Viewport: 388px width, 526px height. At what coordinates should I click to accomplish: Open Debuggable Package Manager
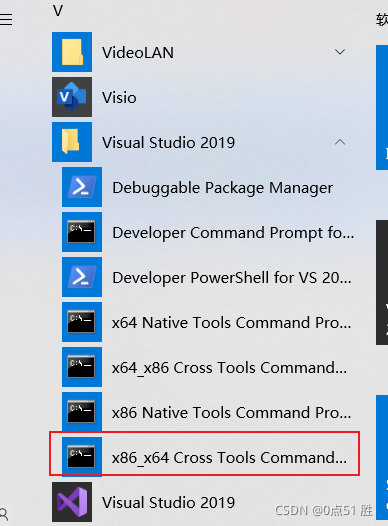pos(222,188)
